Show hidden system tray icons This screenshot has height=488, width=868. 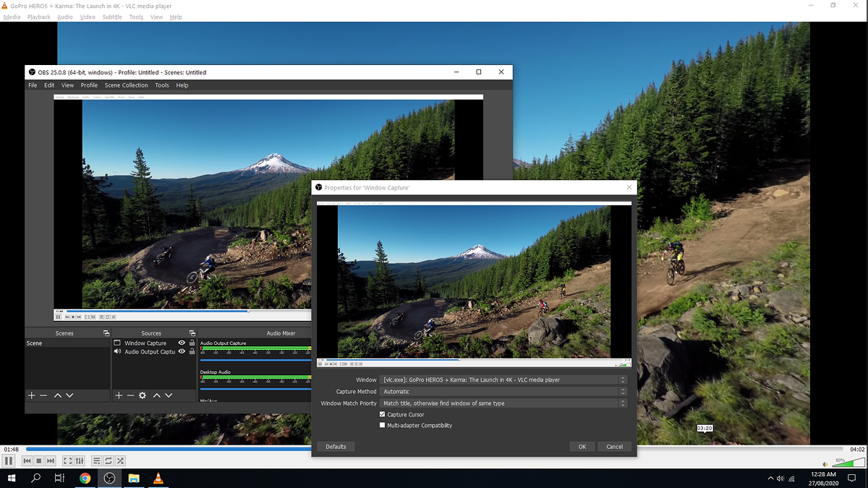[x=769, y=479]
